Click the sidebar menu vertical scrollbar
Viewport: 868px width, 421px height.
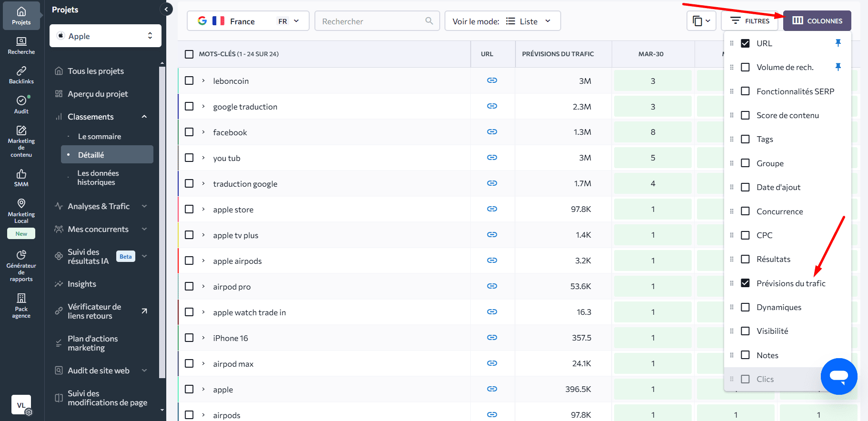(x=162, y=221)
